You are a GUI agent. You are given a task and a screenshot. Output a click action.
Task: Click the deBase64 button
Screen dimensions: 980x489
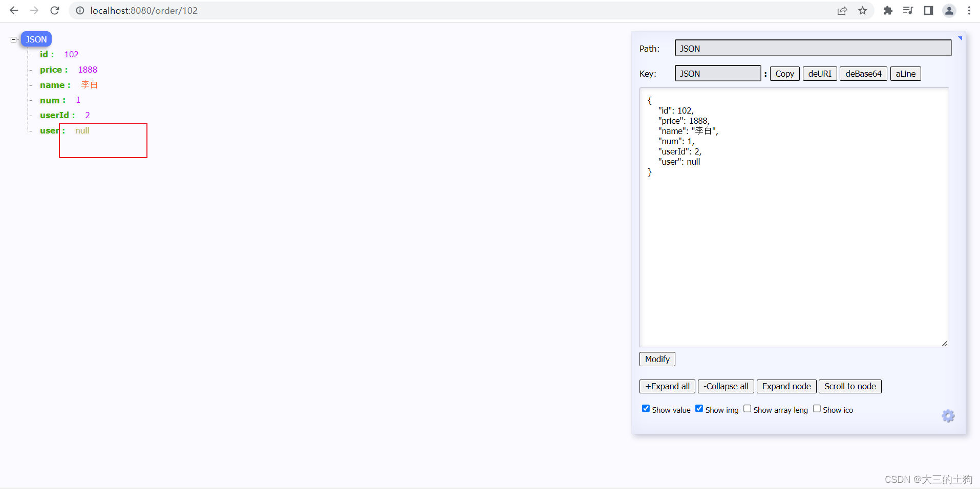tap(863, 74)
